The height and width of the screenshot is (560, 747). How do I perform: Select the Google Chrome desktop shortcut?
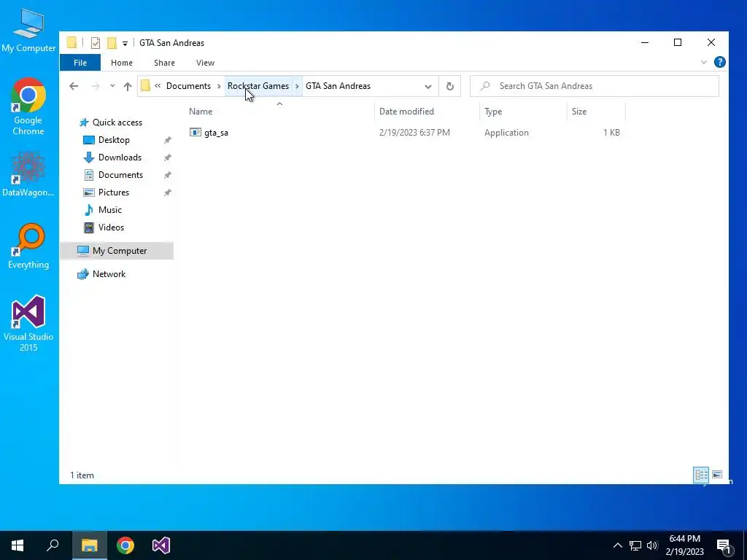pyautogui.click(x=28, y=106)
